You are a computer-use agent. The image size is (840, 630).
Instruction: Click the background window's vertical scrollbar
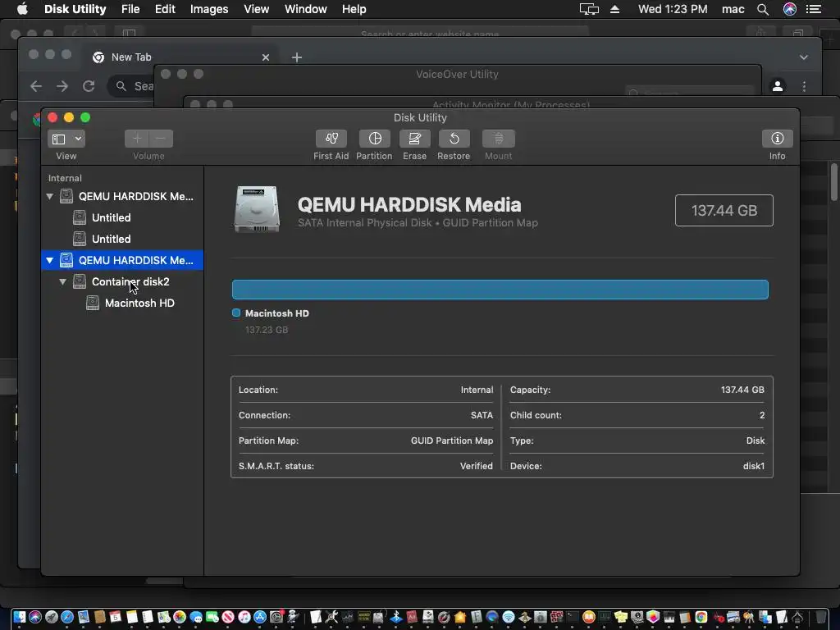click(833, 182)
